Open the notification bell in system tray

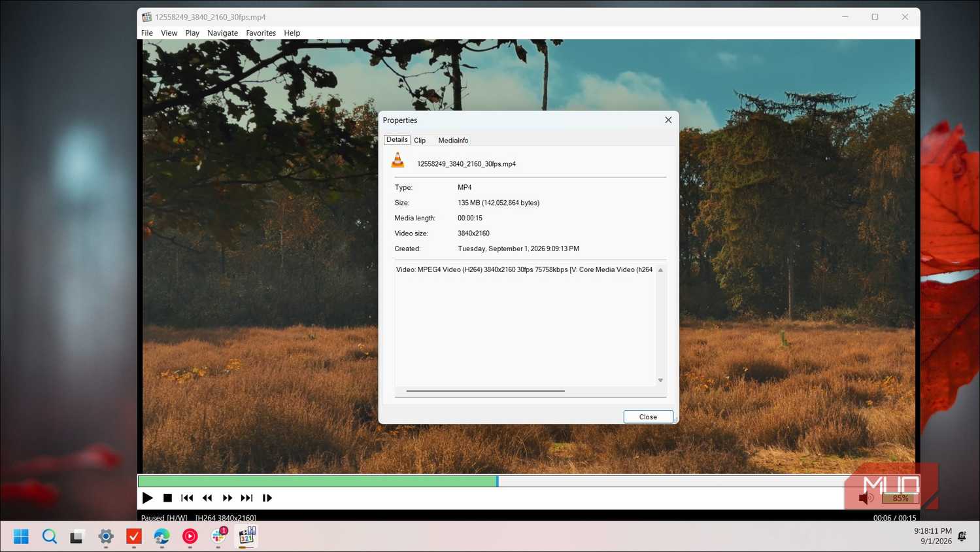[x=962, y=536]
